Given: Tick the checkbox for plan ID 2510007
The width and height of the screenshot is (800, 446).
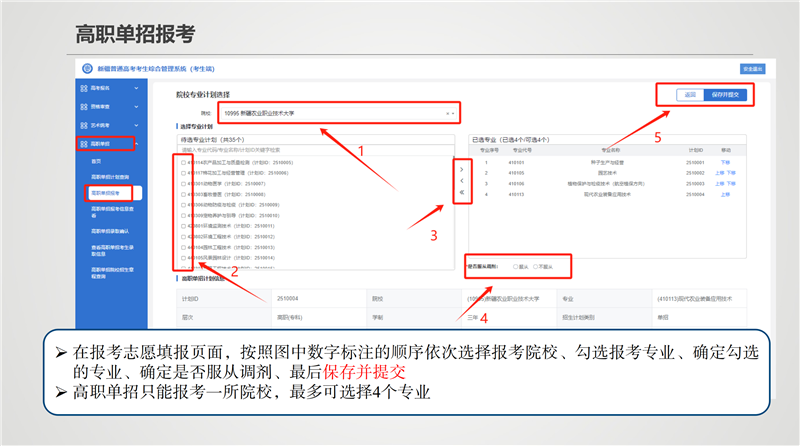Looking at the screenshot, I should 184,184.
